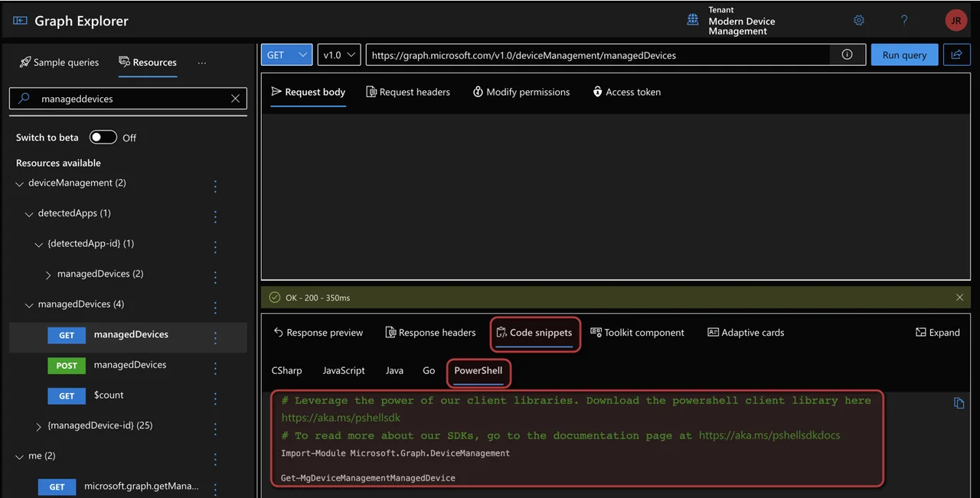Select the Go snippet language
This screenshot has height=498, width=980.
[x=429, y=370]
